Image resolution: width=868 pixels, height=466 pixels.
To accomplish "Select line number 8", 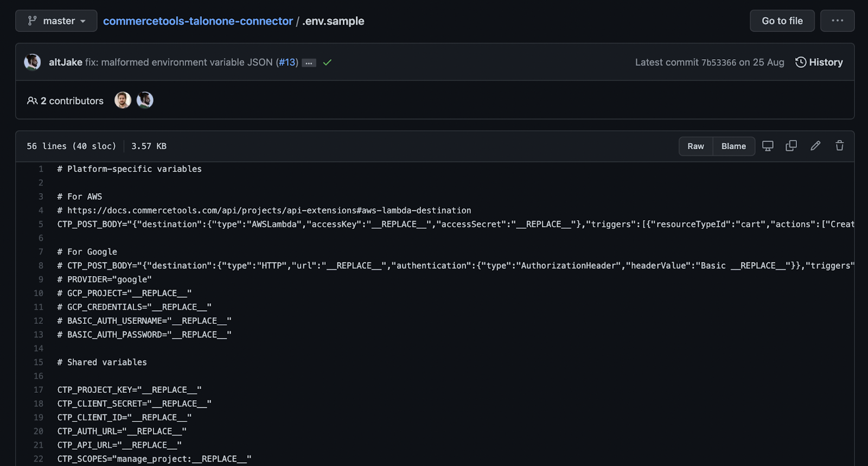I will point(41,265).
